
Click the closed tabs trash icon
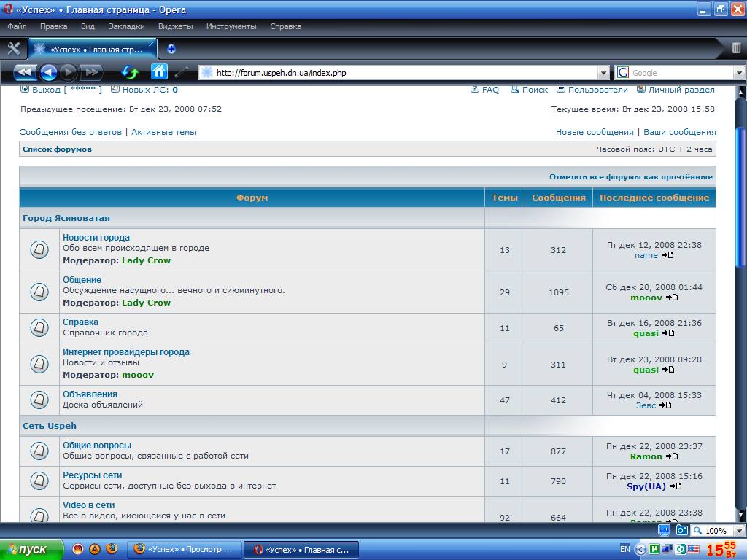[x=736, y=48]
